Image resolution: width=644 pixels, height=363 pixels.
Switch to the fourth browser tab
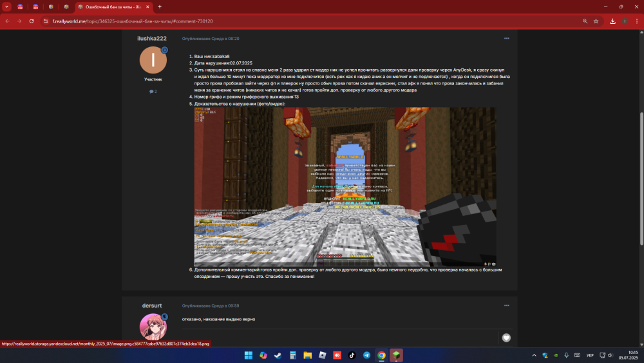coord(66,6)
